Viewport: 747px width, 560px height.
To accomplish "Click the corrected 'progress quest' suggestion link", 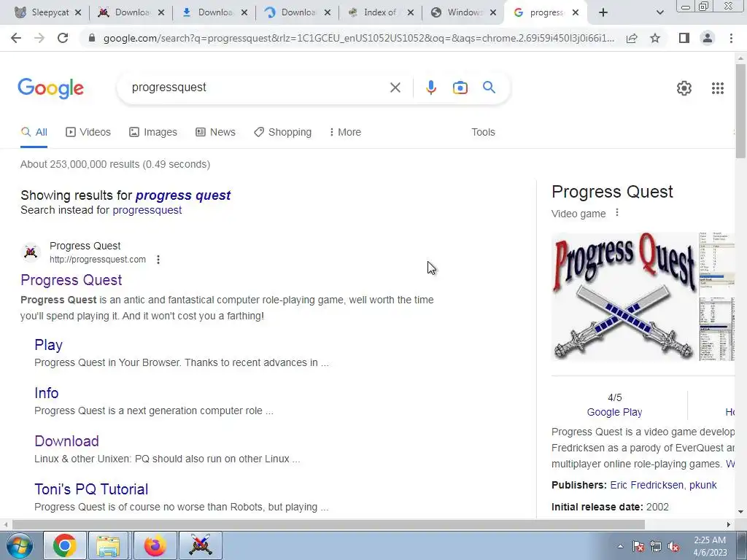I will click(x=183, y=195).
